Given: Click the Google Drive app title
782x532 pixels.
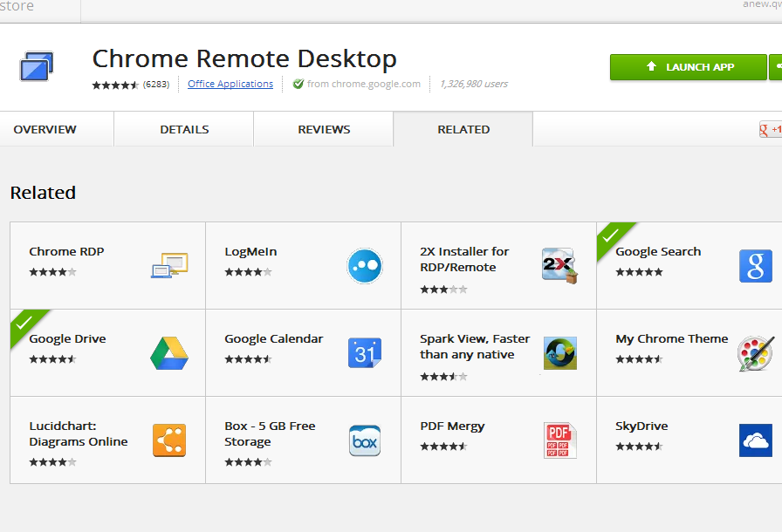Looking at the screenshot, I should point(67,338).
